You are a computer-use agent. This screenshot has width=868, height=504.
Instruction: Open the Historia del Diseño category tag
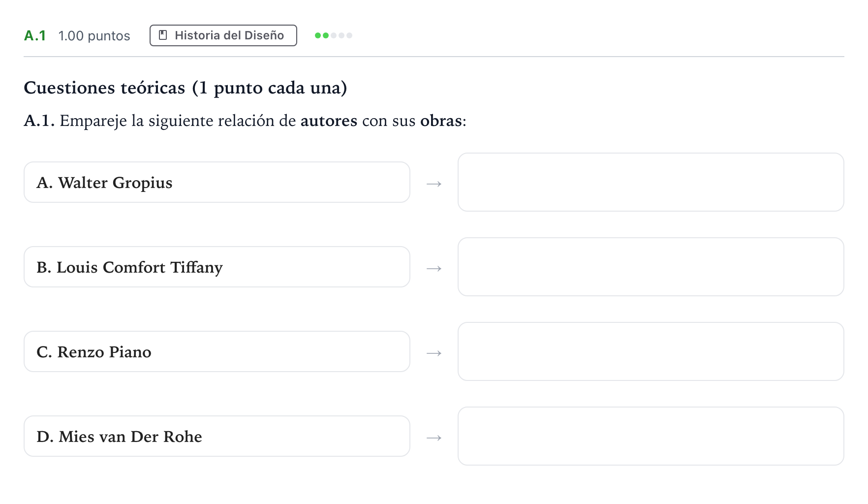coord(223,35)
